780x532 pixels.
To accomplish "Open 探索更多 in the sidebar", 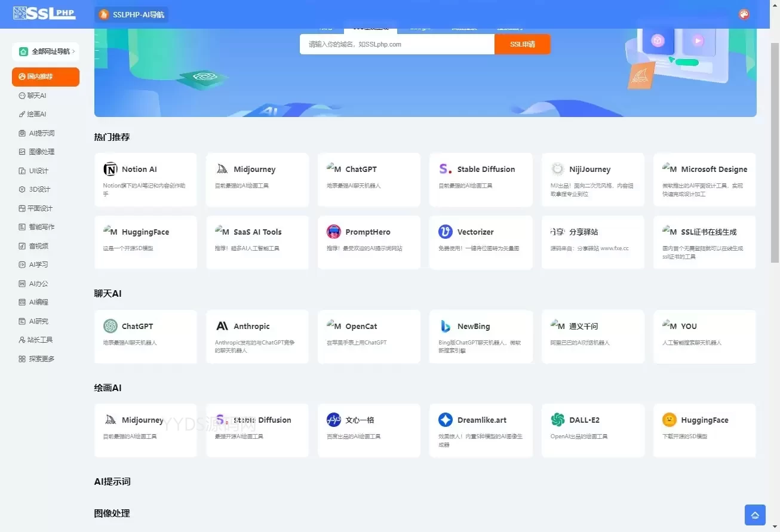I will pos(41,359).
